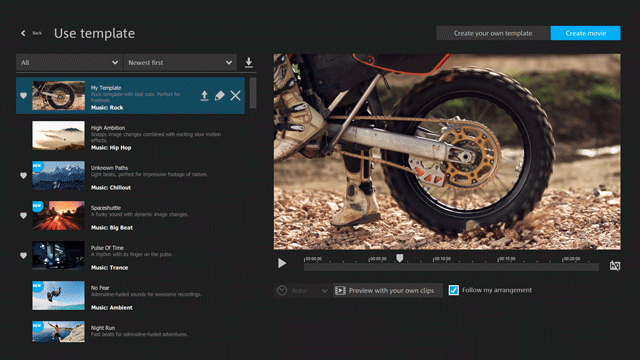This screenshot has height=360, width=640.
Task: Select the High Ambition thumbnail
Action: [x=58, y=136]
